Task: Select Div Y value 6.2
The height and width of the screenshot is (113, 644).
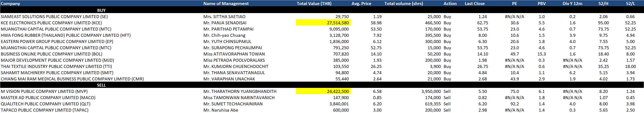Action: pos(572,73)
